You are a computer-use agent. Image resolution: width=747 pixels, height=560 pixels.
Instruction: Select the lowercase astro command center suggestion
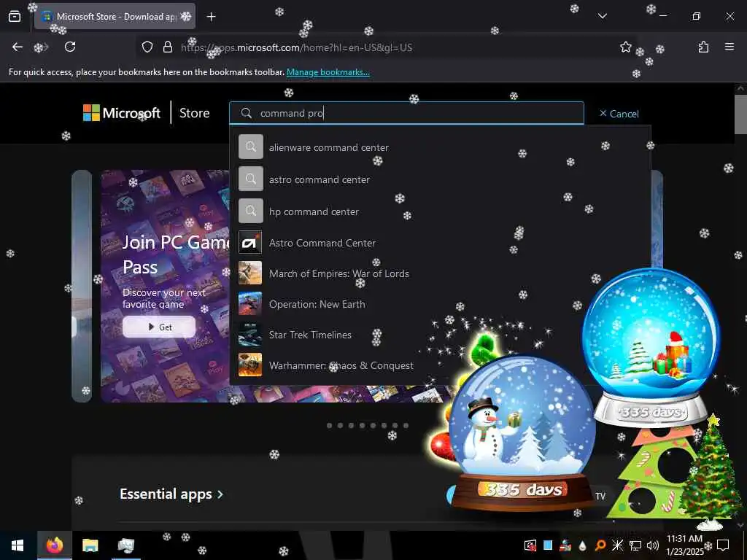[x=440, y=179]
